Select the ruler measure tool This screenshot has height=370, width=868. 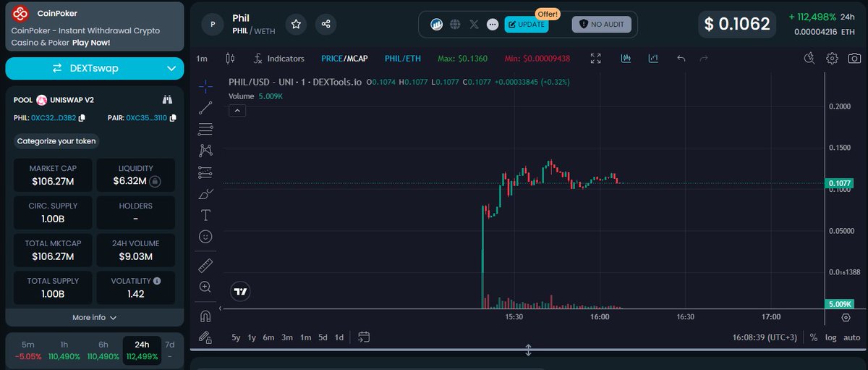[205, 265]
